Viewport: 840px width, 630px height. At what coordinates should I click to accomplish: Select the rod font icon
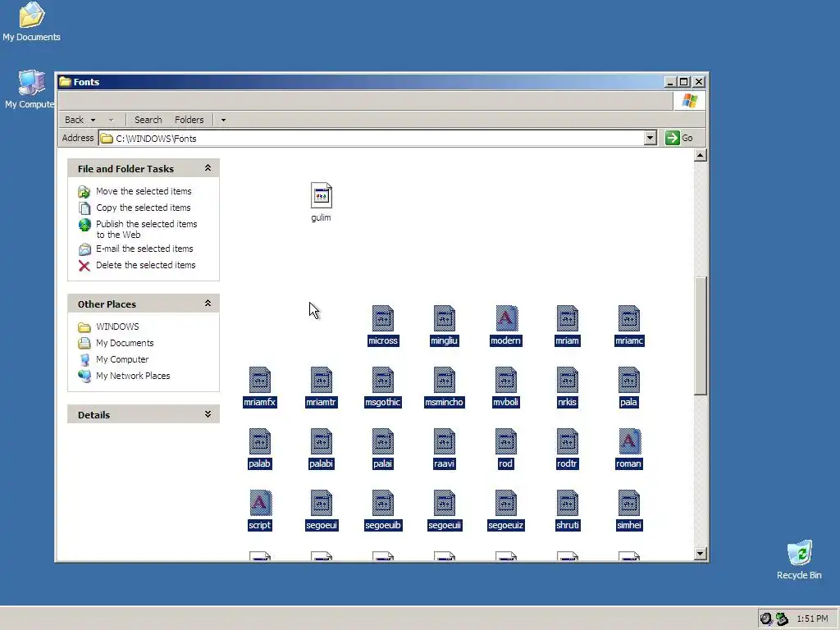(x=505, y=441)
